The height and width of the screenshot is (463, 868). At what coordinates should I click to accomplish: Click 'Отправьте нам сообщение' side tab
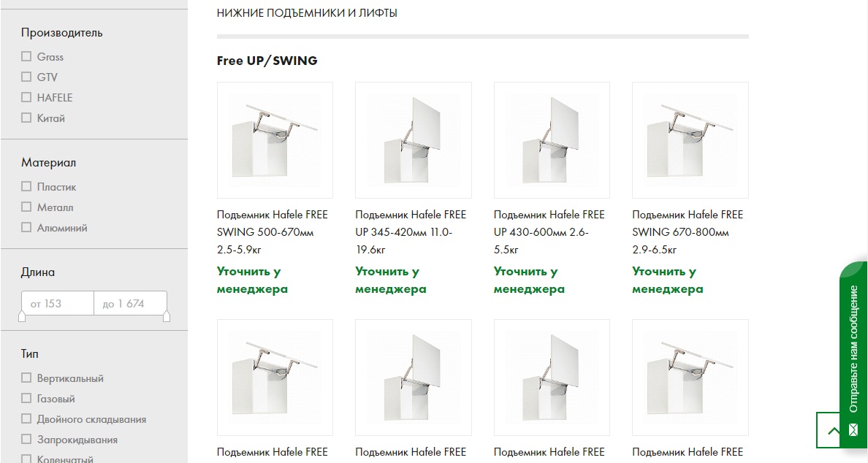coord(853,348)
